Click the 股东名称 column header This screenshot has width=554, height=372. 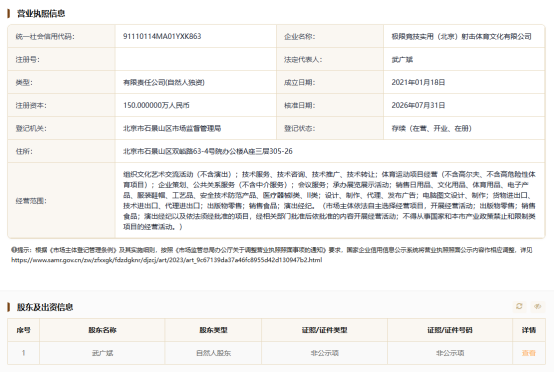point(102,330)
